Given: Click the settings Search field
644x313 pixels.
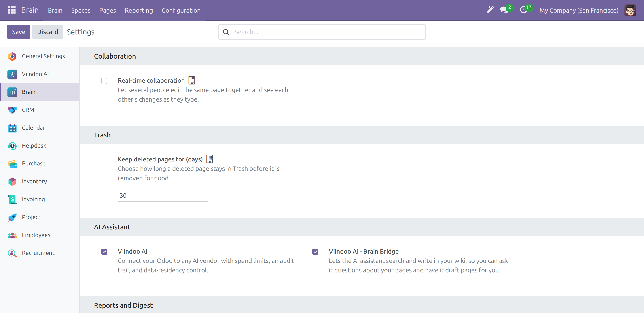Looking at the screenshot, I should (322, 32).
